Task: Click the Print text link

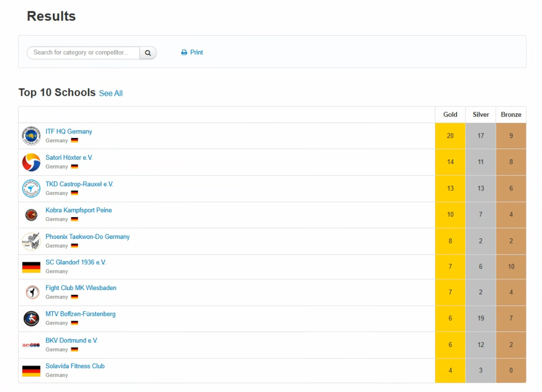Action: [x=196, y=53]
